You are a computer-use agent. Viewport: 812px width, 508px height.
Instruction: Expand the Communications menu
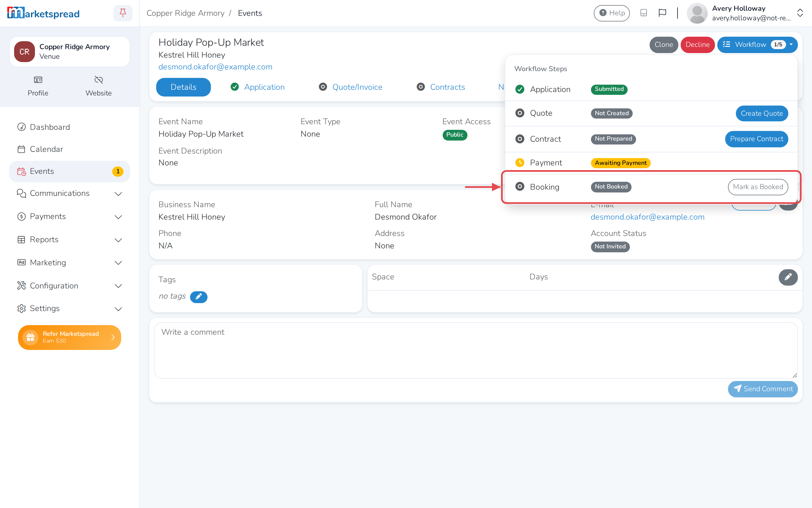[x=69, y=194]
